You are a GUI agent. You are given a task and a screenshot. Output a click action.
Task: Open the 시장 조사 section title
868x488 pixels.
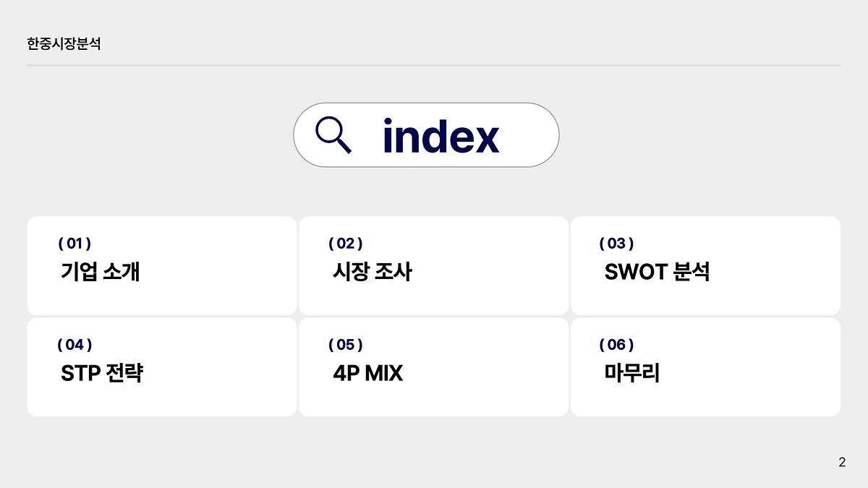pos(372,272)
